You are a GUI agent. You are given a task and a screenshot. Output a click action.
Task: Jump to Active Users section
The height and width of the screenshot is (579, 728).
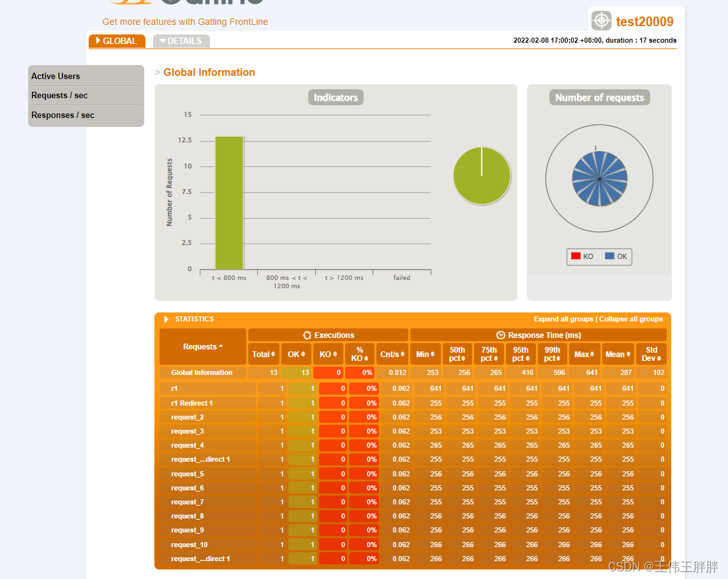tap(56, 76)
